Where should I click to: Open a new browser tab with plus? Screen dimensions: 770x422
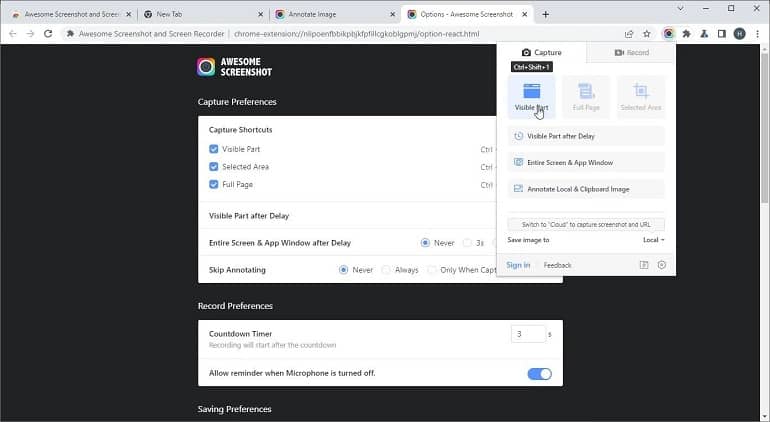pos(546,14)
